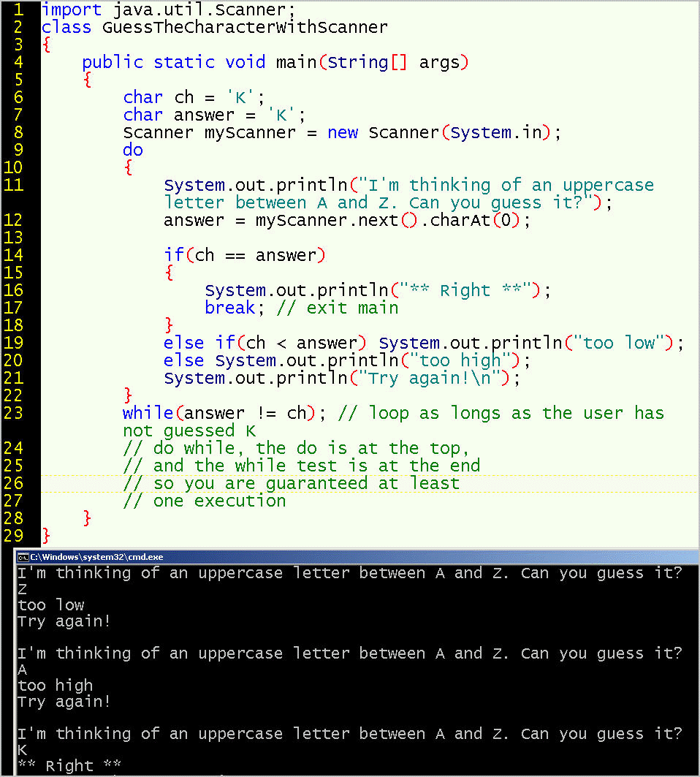The height and width of the screenshot is (777, 700).
Task: Click the "Try again!\n" string on line 21
Action: (428, 378)
